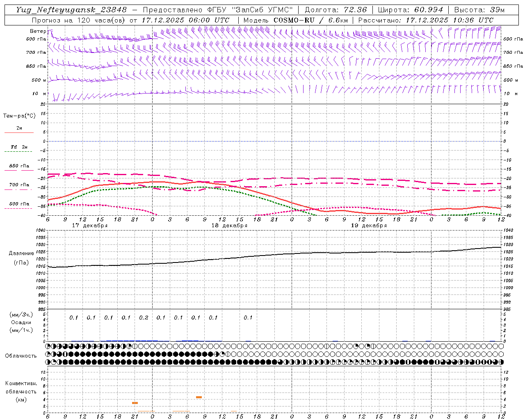Click the 0.2 precipitation amount value
The height and width of the screenshot is (420, 525).
(144, 317)
